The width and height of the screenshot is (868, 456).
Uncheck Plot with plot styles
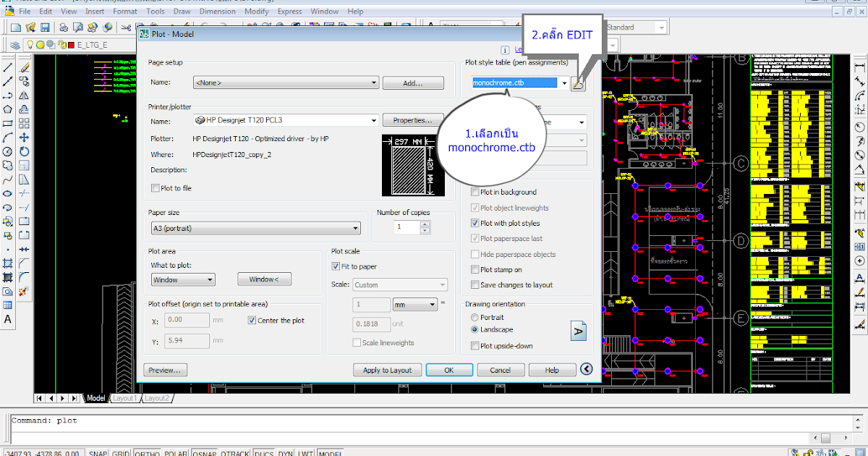(475, 224)
